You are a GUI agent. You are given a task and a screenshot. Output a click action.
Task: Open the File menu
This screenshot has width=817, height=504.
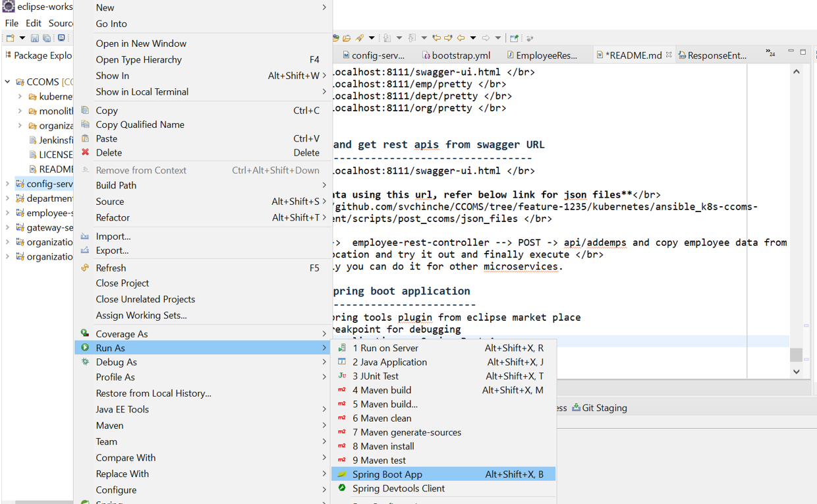[x=12, y=23]
